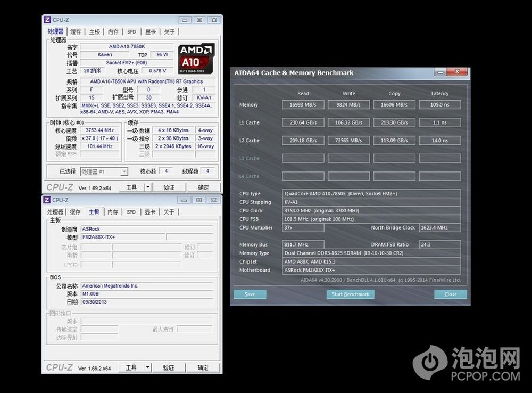Click the Chipset value AMD A88X, AMD K15.3
The image size is (532, 393).
[x=371, y=261]
